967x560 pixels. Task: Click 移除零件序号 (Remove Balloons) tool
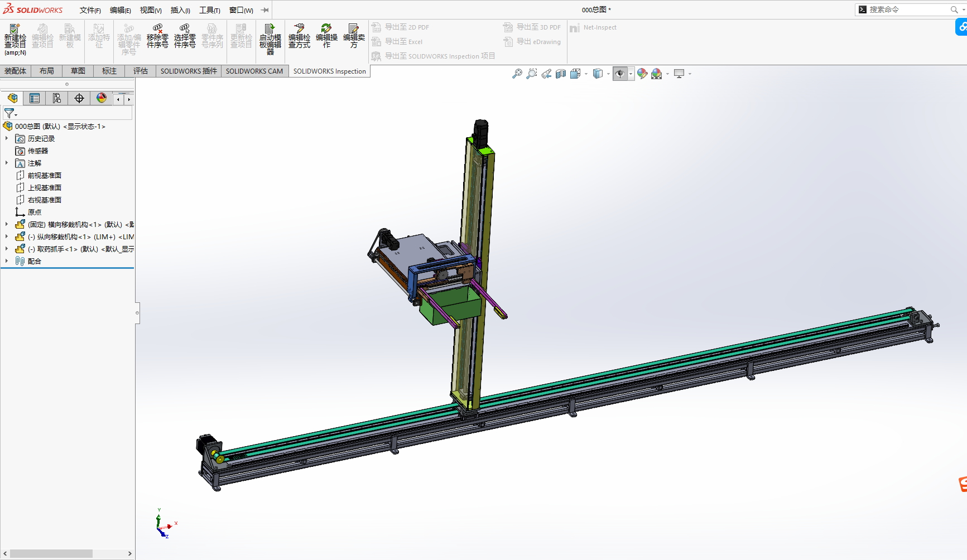157,37
